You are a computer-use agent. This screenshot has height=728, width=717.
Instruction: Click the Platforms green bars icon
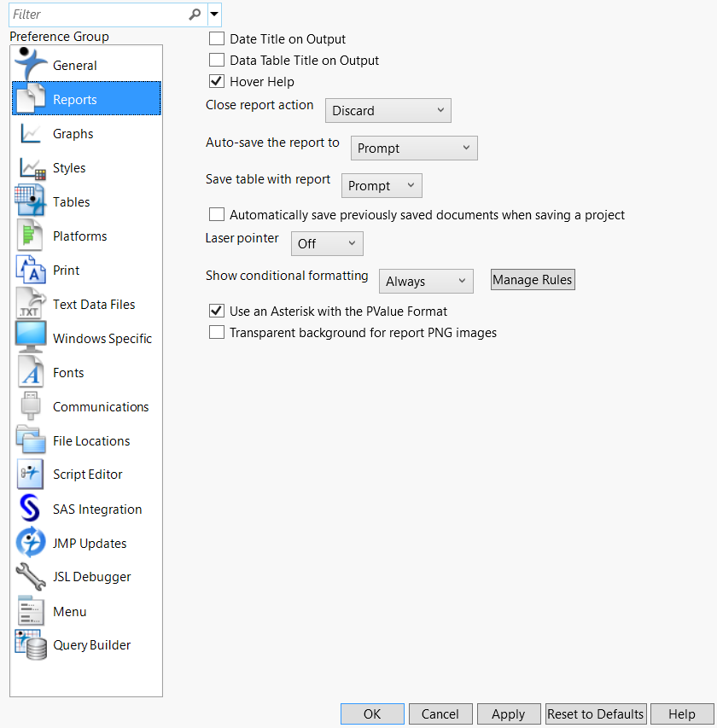click(x=30, y=235)
